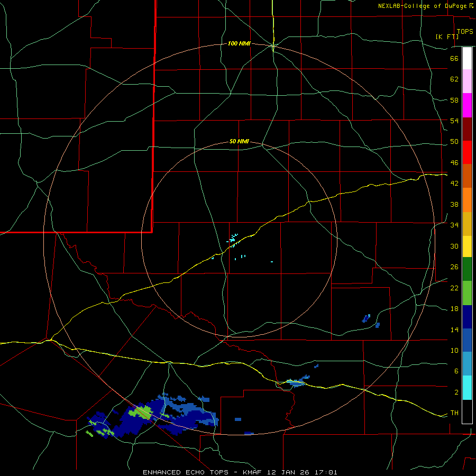Select the white 66 kft legend swatch
This screenshot has height=476, width=476.
coord(467,58)
